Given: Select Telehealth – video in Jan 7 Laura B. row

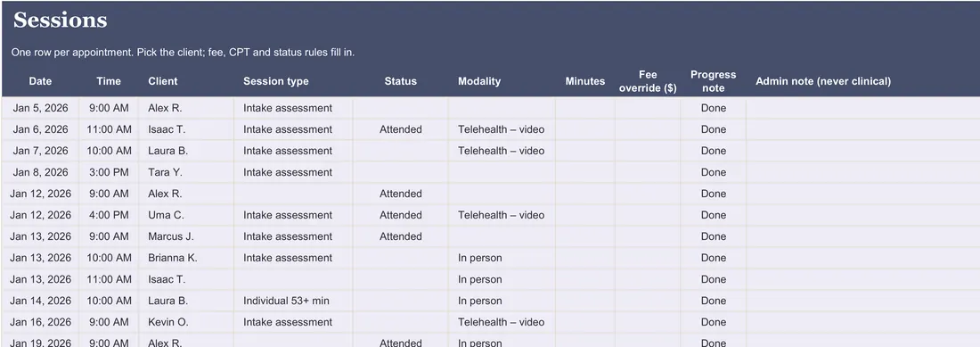Looking at the screenshot, I should [x=502, y=151].
